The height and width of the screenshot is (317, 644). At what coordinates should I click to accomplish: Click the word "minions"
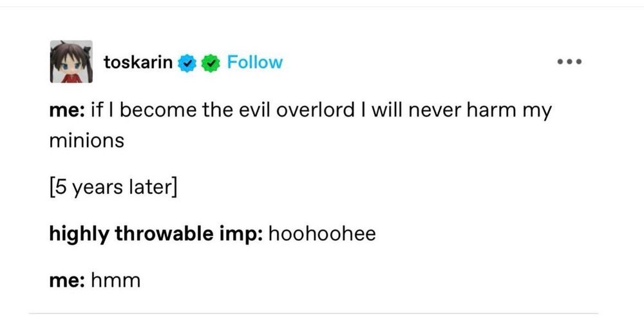coord(86,140)
